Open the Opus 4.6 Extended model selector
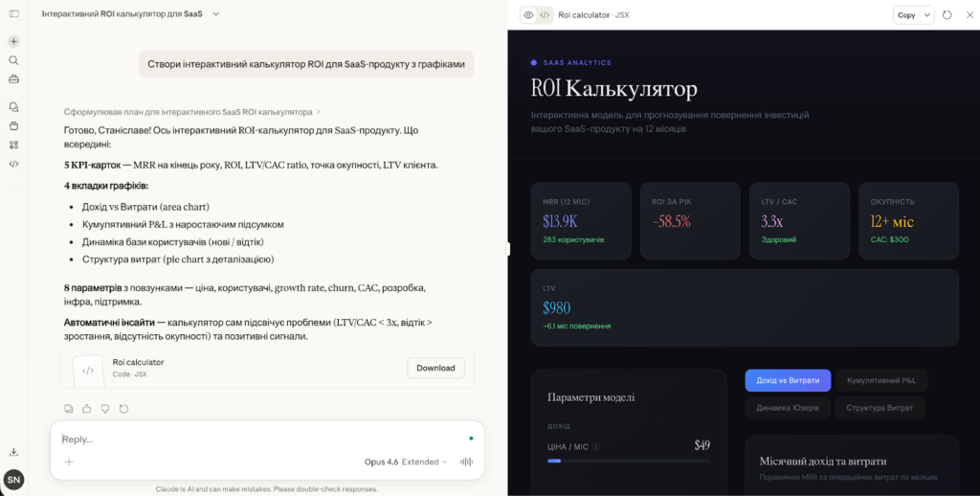980x496 pixels. coord(406,462)
